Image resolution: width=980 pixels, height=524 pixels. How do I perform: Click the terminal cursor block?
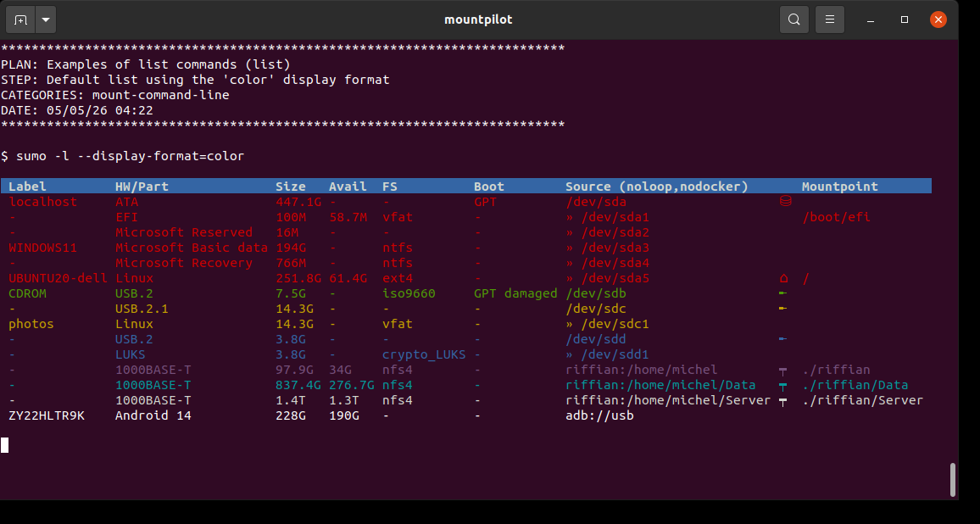pos(4,445)
